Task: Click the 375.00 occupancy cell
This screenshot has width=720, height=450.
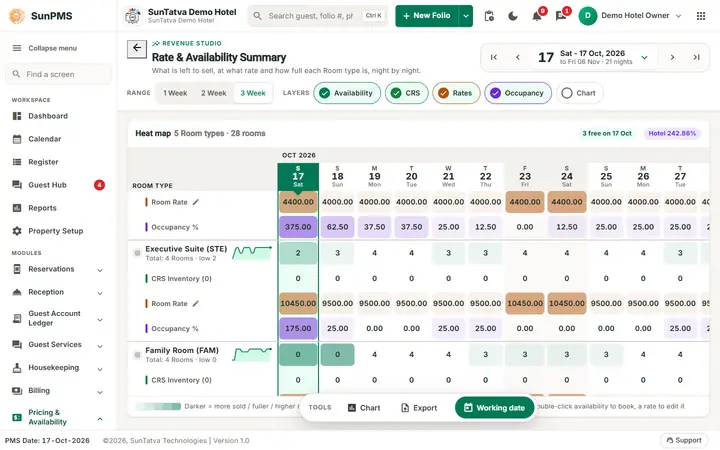Action: [x=298, y=227]
